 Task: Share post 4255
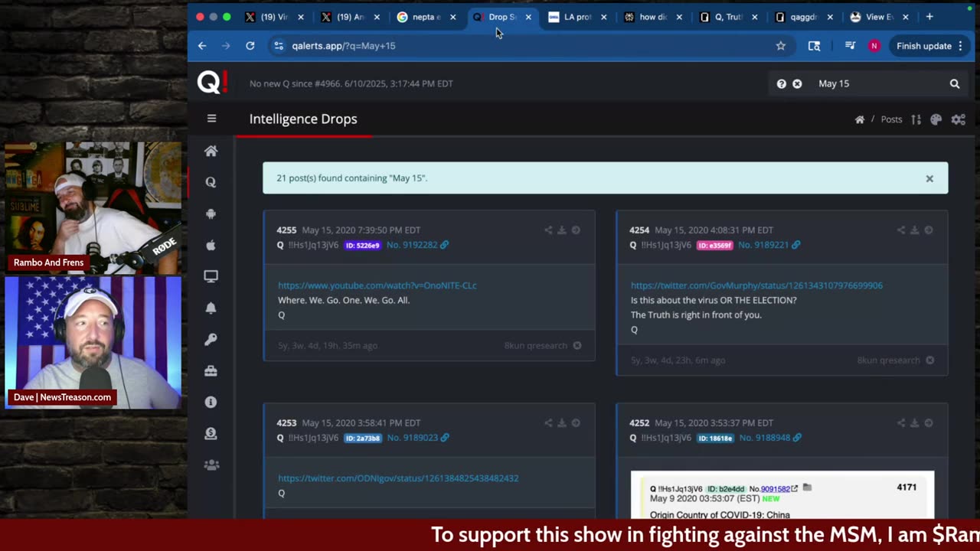pyautogui.click(x=548, y=230)
